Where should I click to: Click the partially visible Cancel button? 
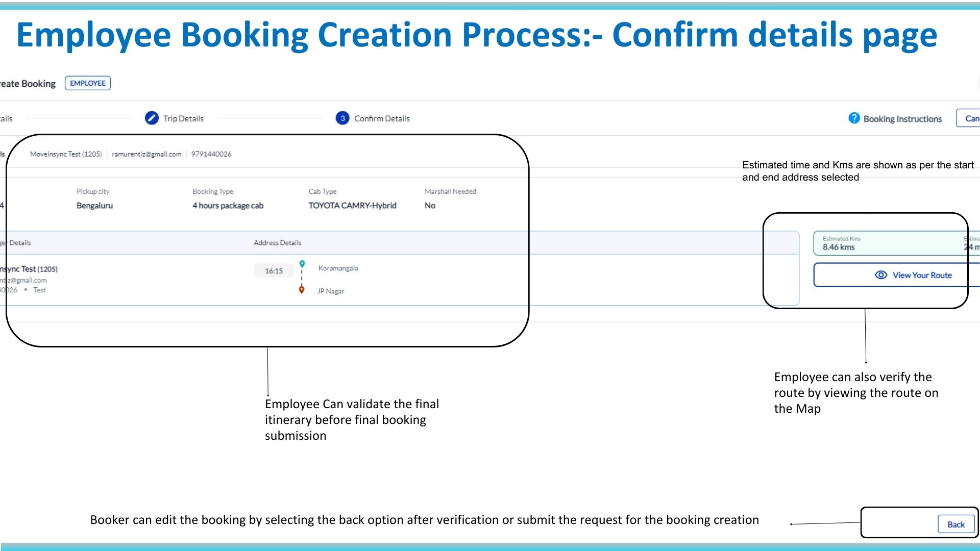pos(969,118)
